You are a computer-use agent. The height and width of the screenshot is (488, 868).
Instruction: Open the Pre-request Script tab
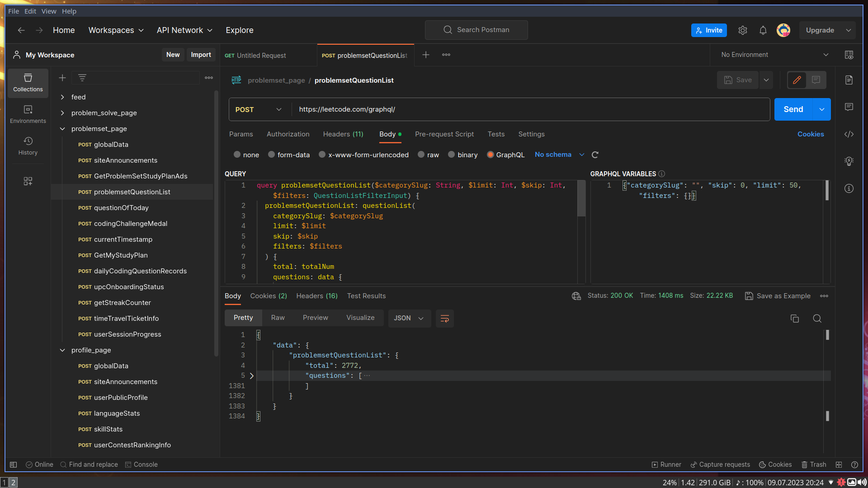click(x=444, y=134)
